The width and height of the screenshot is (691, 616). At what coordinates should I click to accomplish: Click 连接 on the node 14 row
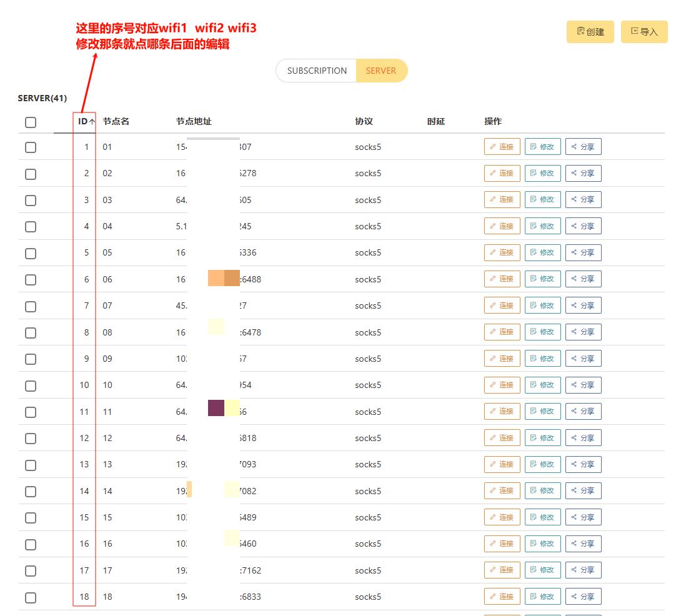pos(502,490)
